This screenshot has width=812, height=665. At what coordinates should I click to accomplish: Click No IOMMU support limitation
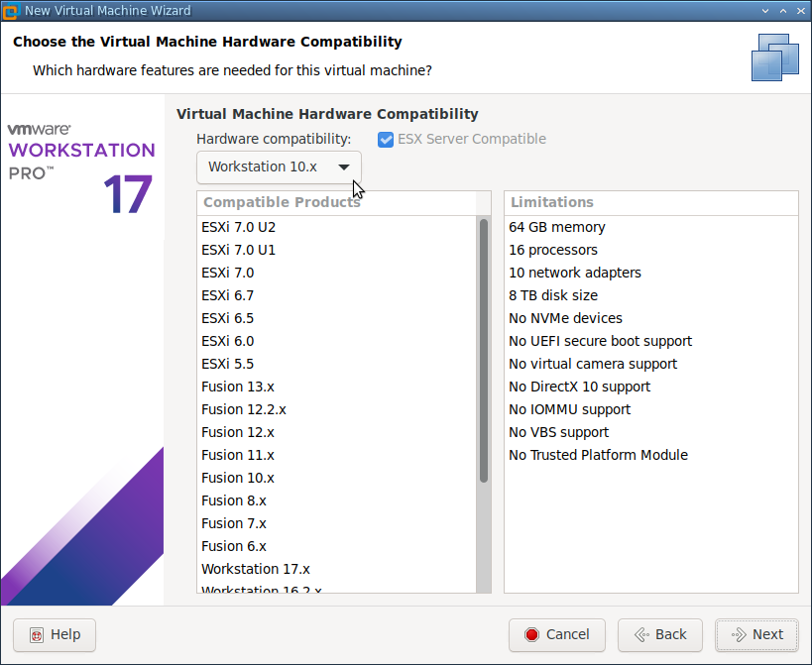pyautogui.click(x=651, y=409)
